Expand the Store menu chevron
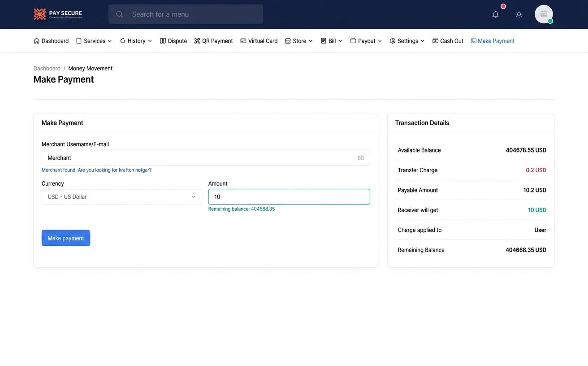This screenshot has width=588, height=366. [311, 41]
